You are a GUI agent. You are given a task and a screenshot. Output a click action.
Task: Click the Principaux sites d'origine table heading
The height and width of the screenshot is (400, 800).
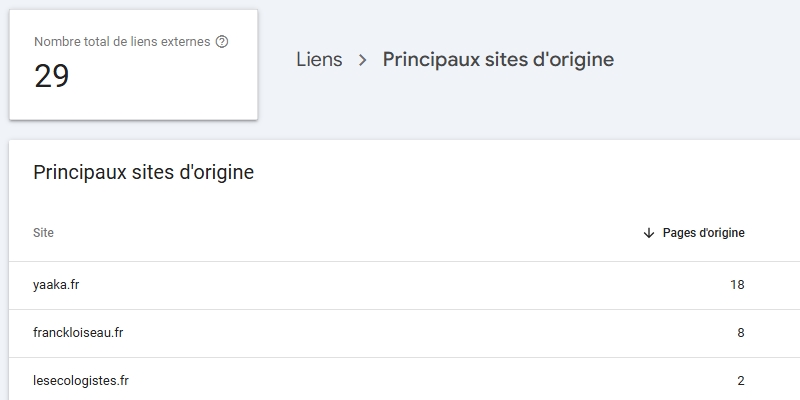coord(143,172)
